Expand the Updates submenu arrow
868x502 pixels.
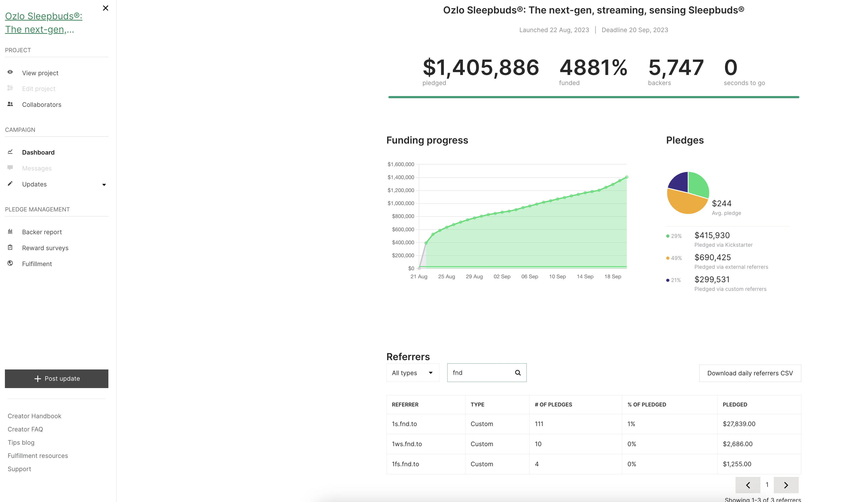(x=104, y=185)
